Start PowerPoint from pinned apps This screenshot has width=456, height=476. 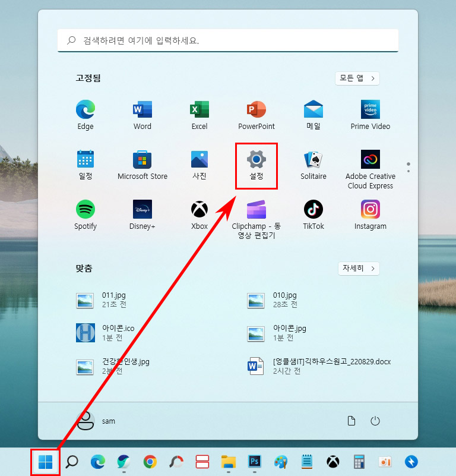click(256, 115)
